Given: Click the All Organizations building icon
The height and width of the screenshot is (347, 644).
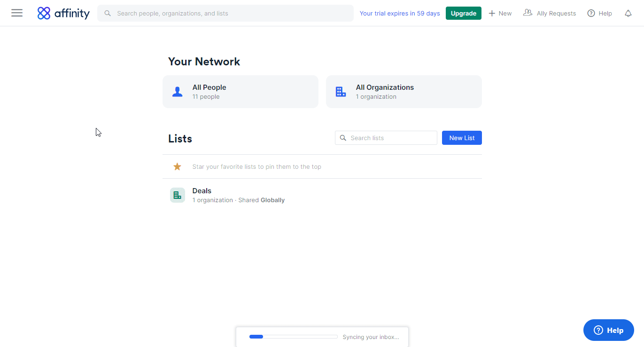Looking at the screenshot, I should click(341, 91).
